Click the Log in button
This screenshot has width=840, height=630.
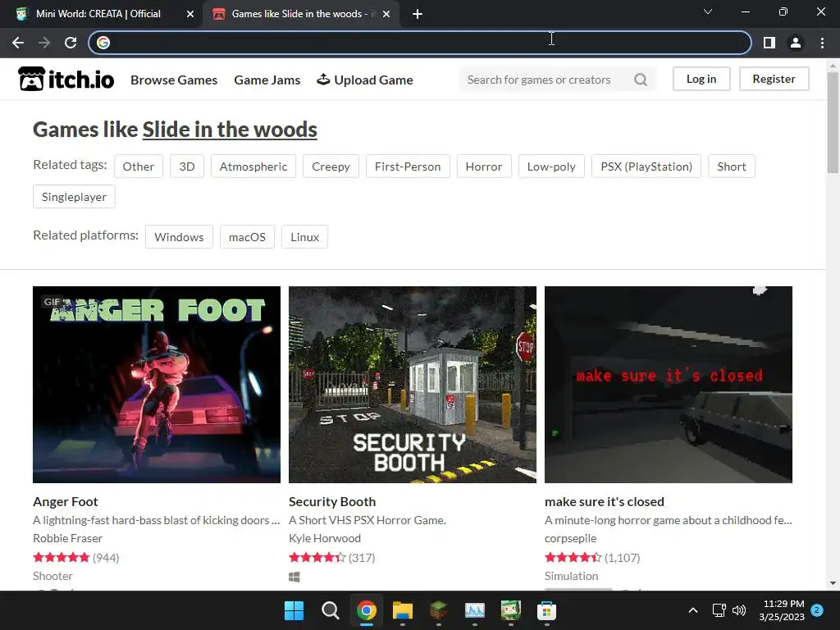701,79
